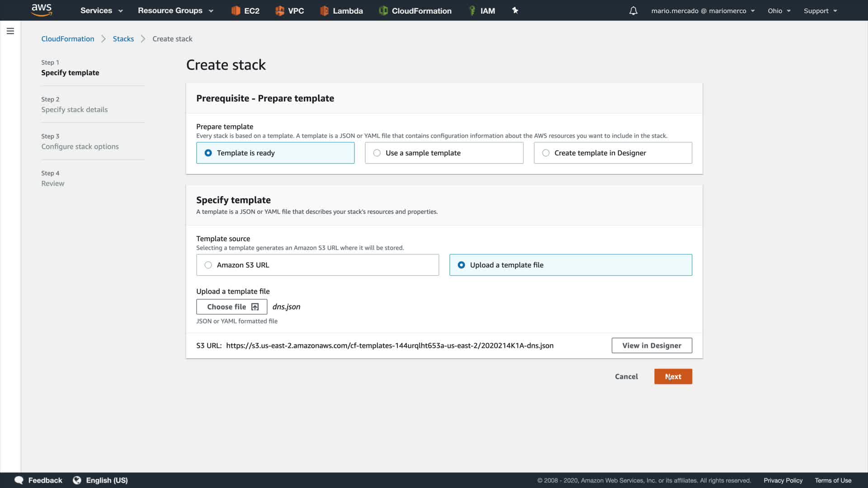This screenshot has height=488, width=868.
Task: Click the AWS logo home icon
Action: point(42,10)
